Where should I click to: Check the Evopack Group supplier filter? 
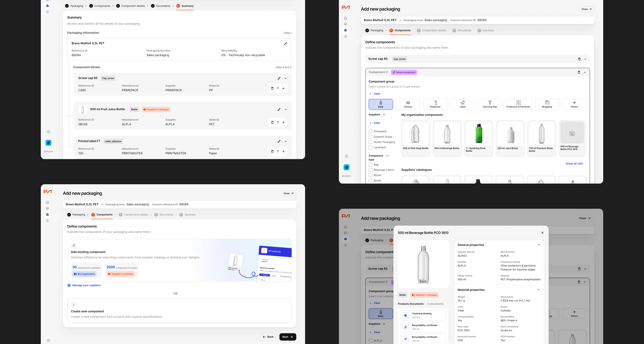[x=371, y=137]
